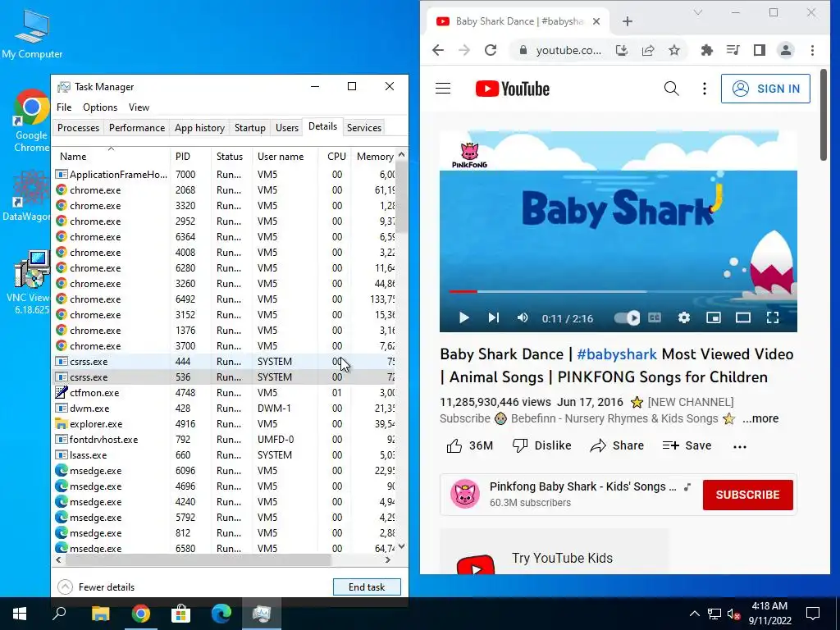This screenshot has height=630, width=840.
Task: Select ctfmon.exe process row
Action: point(224,393)
